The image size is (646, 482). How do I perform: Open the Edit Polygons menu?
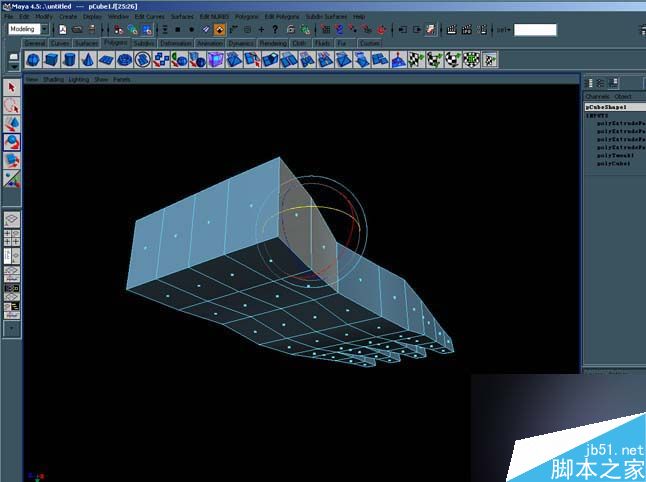point(282,17)
